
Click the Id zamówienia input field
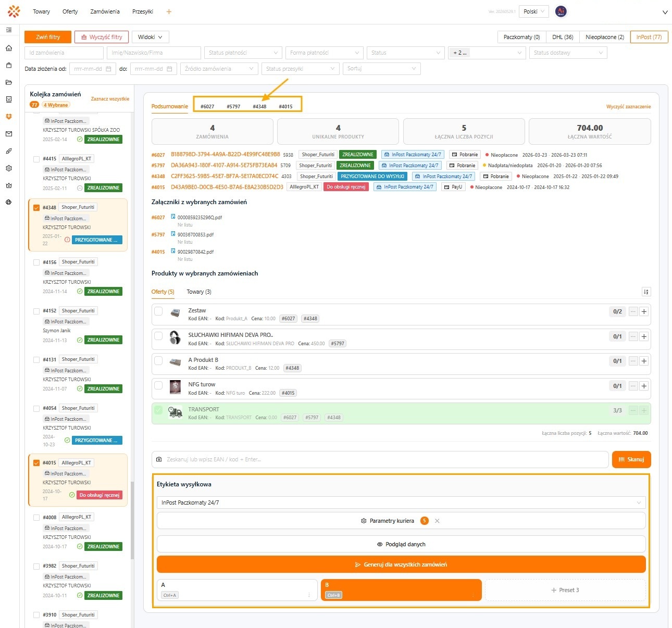point(64,53)
